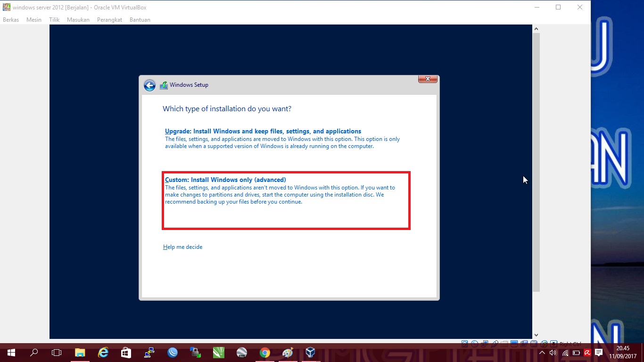Open the Action Center notifications icon
Viewport: 644px width, 362px height.
pyautogui.click(x=599, y=353)
